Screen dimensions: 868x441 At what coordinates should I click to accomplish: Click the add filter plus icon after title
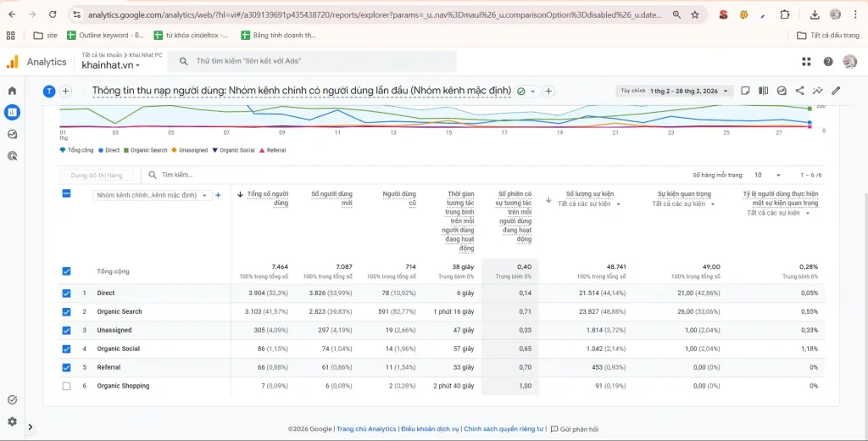(548, 92)
